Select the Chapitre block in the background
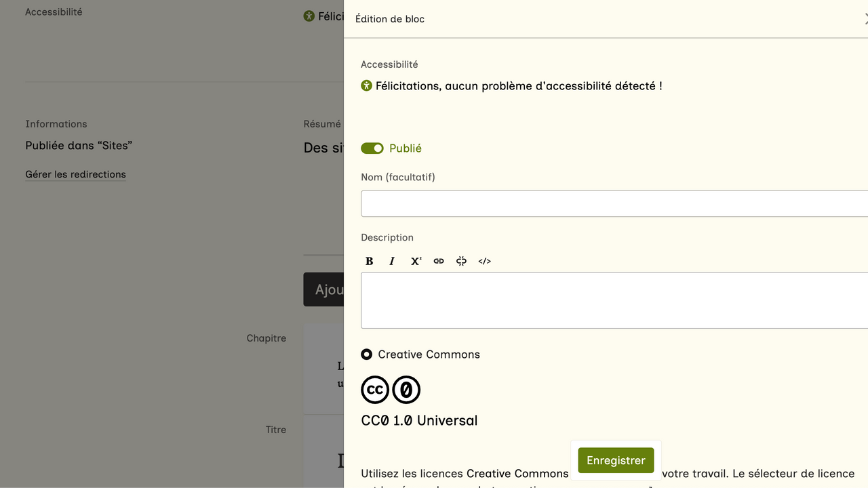Screen dimensions: 868x488 click(x=323, y=369)
